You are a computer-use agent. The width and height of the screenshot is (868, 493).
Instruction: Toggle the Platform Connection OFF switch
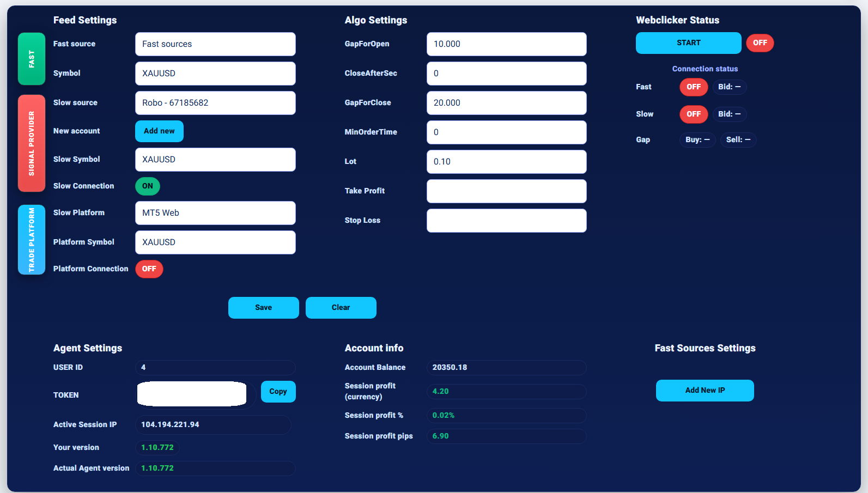pyautogui.click(x=149, y=269)
